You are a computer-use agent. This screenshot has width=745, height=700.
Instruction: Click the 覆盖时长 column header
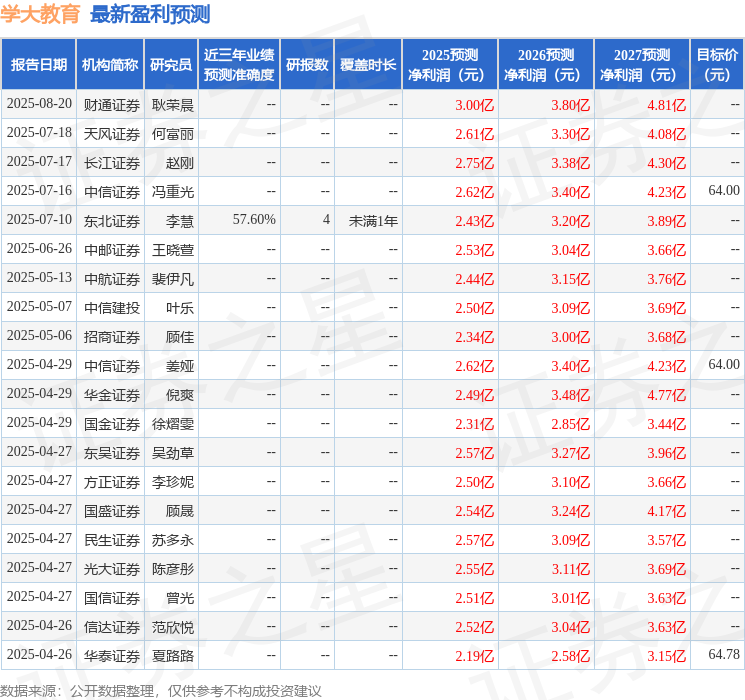pos(368,65)
